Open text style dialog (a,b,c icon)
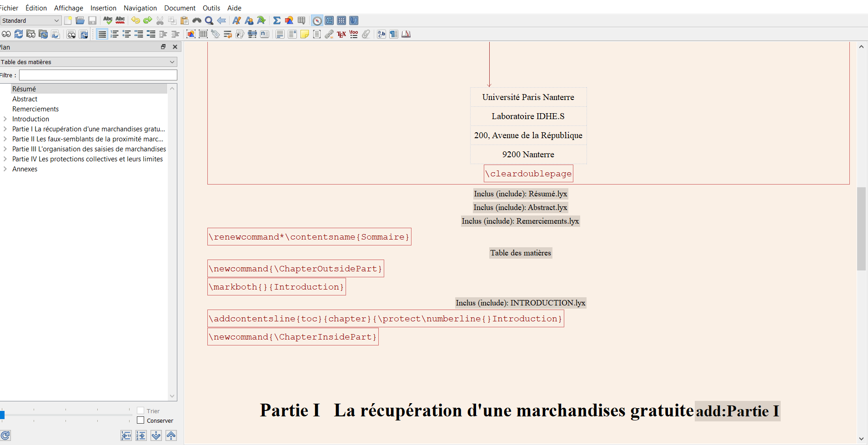Viewport: 868px width, 445px height. tap(381, 34)
